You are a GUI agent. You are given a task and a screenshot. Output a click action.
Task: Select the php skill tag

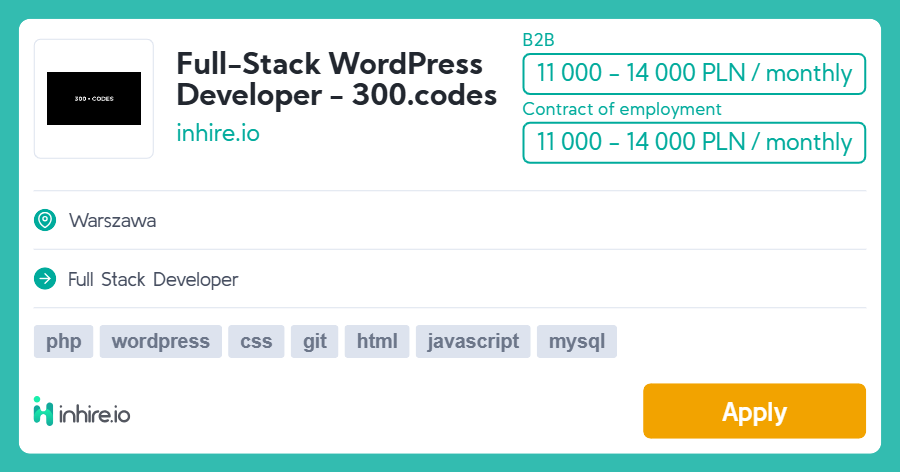63,341
